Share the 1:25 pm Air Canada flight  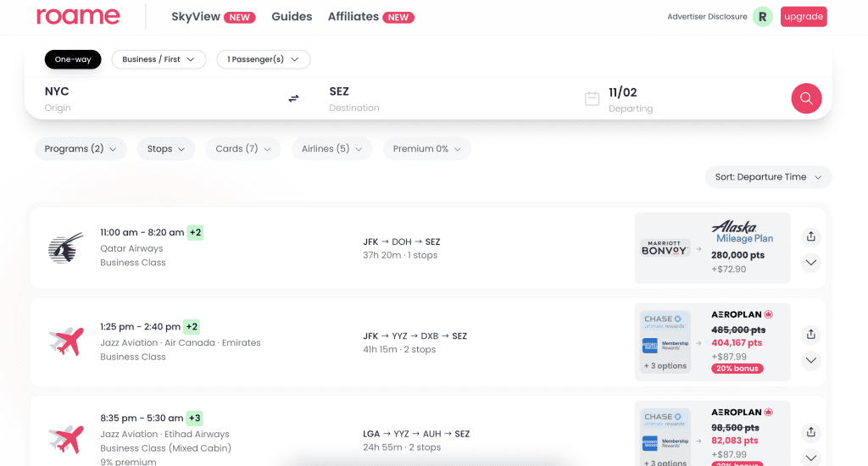coord(811,335)
